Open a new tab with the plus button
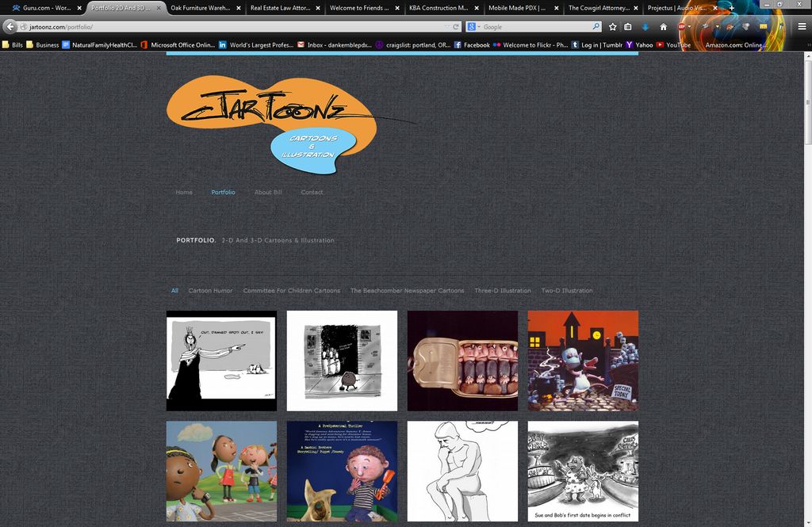This screenshot has width=812, height=527. 731,8
